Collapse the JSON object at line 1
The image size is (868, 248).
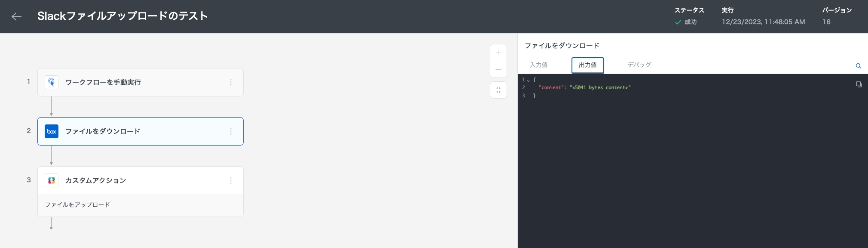(529, 81)
